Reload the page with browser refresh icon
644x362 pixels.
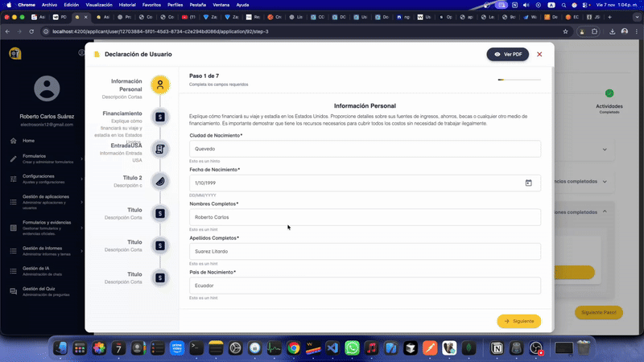(33, 31)
